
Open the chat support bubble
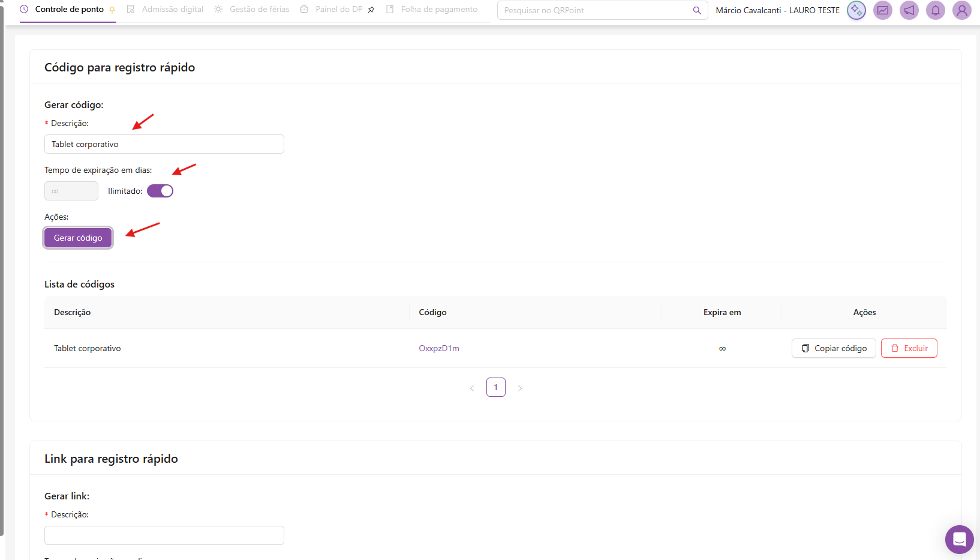coord(959,539)
